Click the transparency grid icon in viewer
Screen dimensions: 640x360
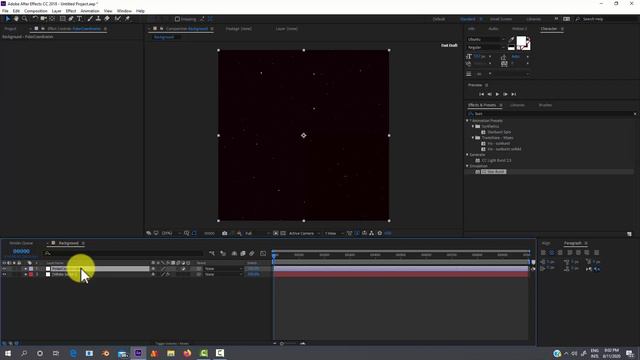[x=283, y=233]
